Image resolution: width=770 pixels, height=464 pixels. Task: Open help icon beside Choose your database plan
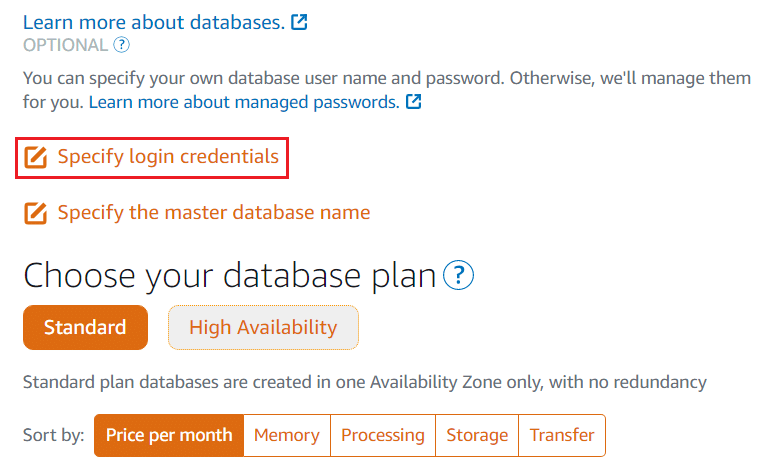[x=458, y=275]
